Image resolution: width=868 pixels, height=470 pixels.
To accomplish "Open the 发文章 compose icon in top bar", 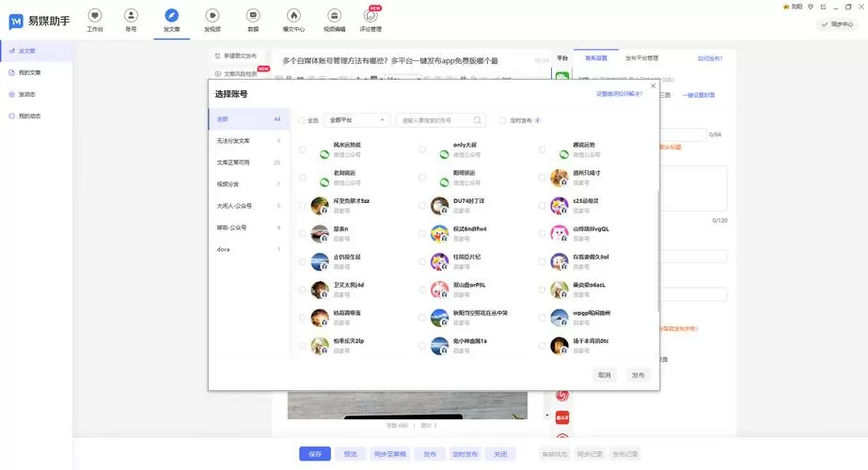I will (x=171, y=15).
